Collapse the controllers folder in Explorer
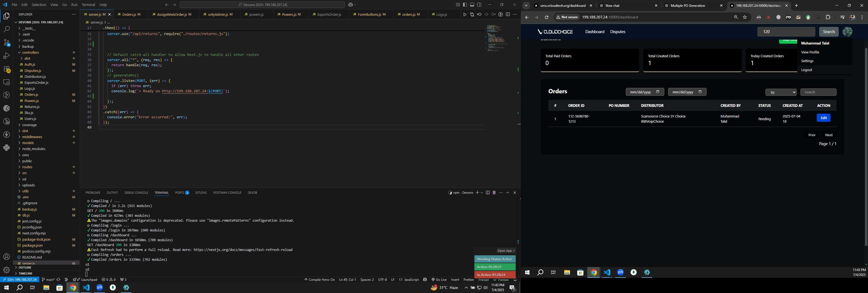868x293 pixels. pos(31,53)
